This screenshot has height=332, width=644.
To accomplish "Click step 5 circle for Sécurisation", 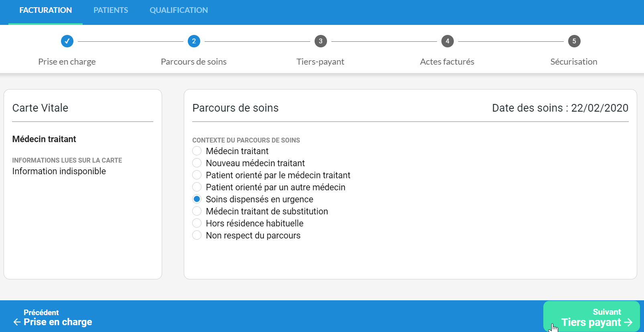I will 574,41.
